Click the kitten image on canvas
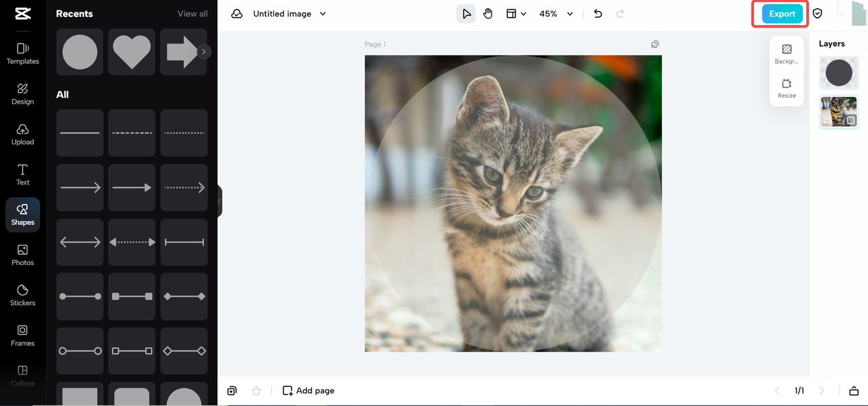Viewport: 868px width, 406px height. [513, 203]
